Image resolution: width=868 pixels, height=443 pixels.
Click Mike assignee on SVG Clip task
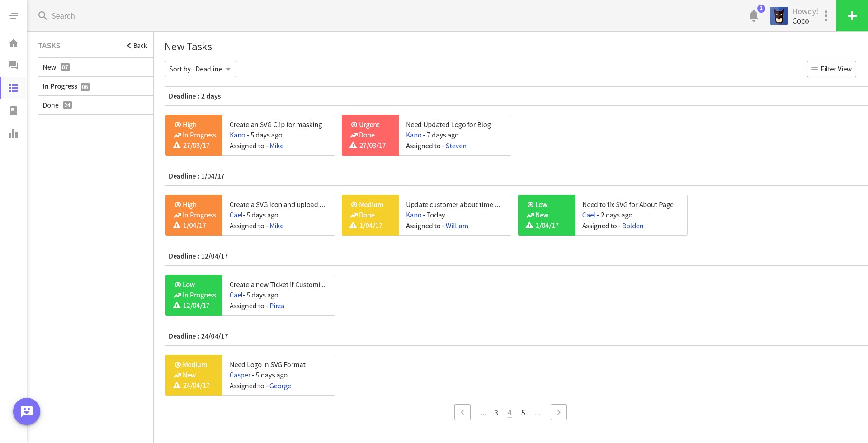277,146
